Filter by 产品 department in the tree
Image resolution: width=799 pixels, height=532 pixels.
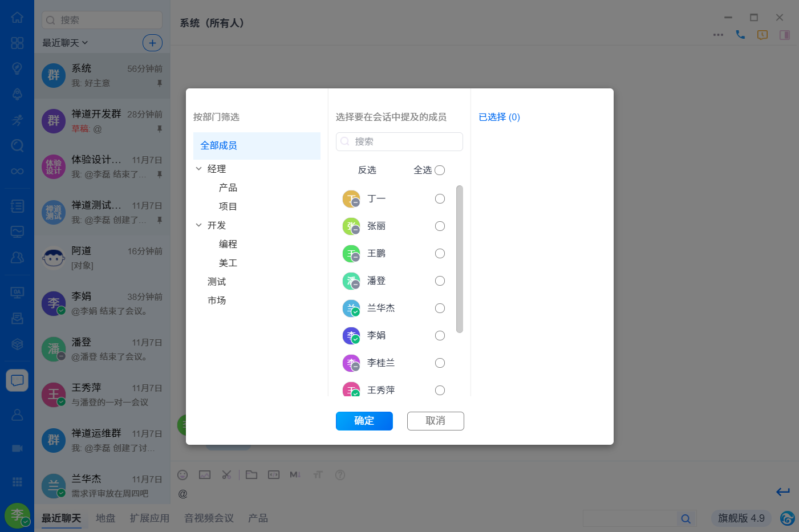pos(228,188)
